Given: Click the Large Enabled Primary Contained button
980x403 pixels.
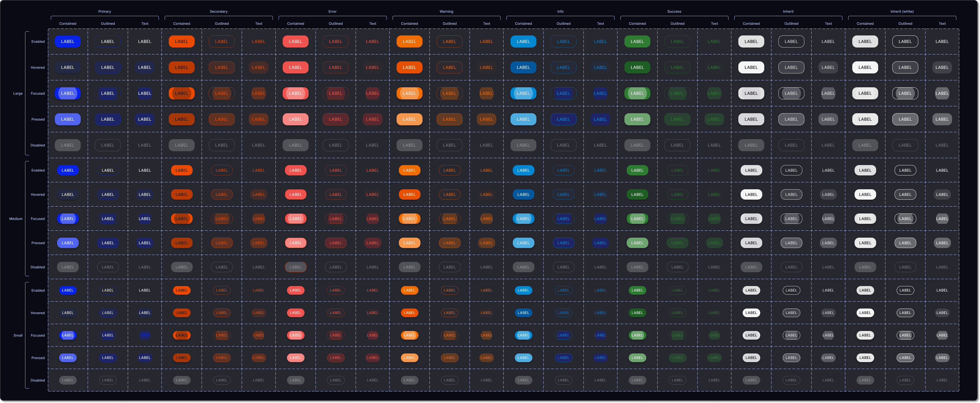Looking at the screenshot, I should 68,41.
